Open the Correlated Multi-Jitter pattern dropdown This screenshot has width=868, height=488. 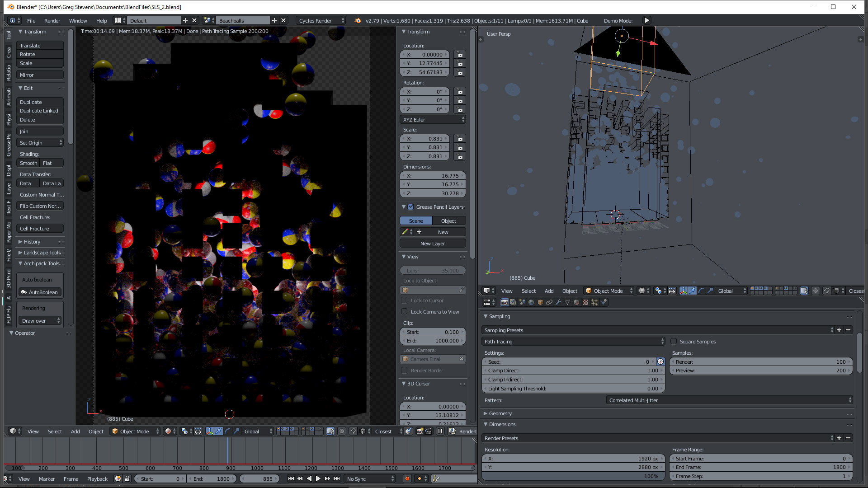[x=729, y=400]
